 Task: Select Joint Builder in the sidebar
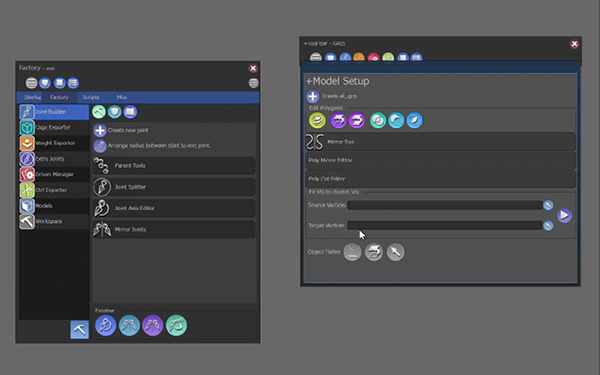54,112
